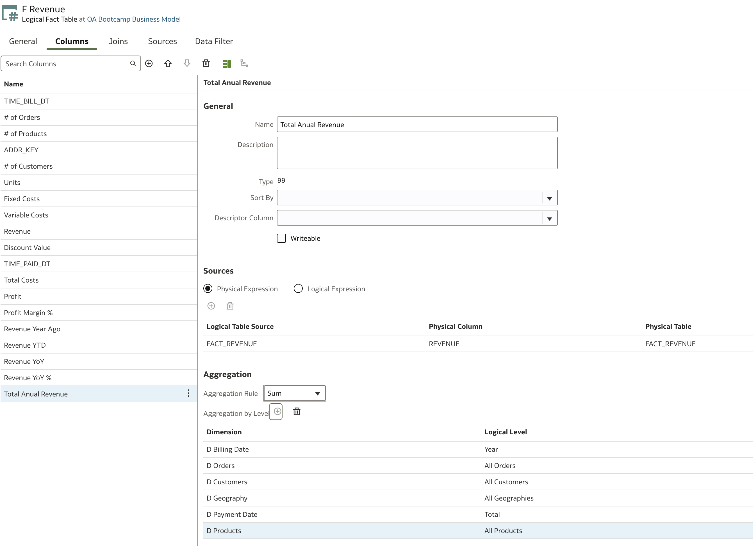Image resolution: width=756 pixels, height=546 pixels.
Task: Delete aggregation level with trash icon
Action: point(297,411)
